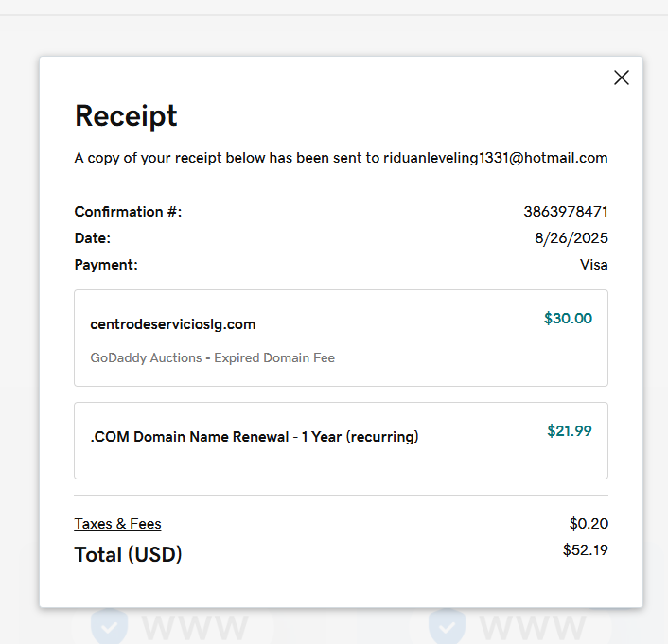
Task: Close the Receipt dialog with the X
Action: point(622,78)
